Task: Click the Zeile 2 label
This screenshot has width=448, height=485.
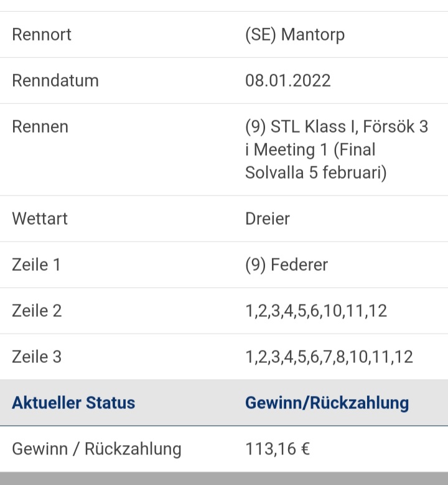Action: pyautogui.click(x=37, y=311)
